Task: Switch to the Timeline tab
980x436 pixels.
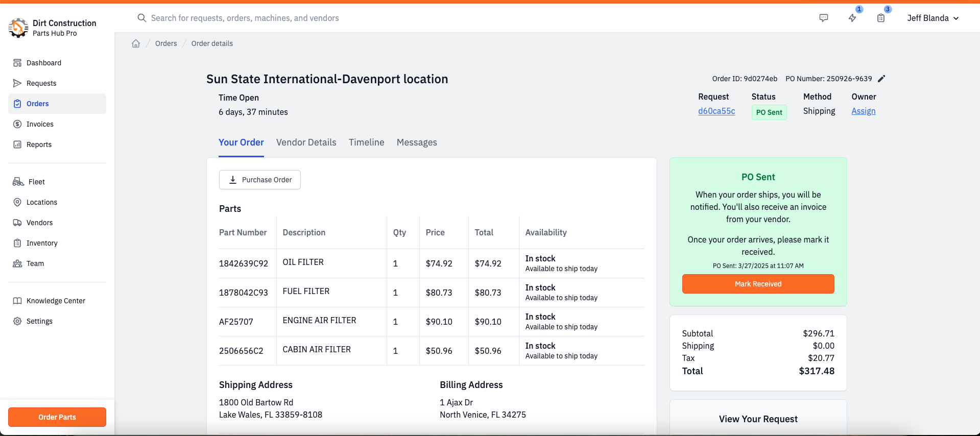Action: (x=367, y=142)
